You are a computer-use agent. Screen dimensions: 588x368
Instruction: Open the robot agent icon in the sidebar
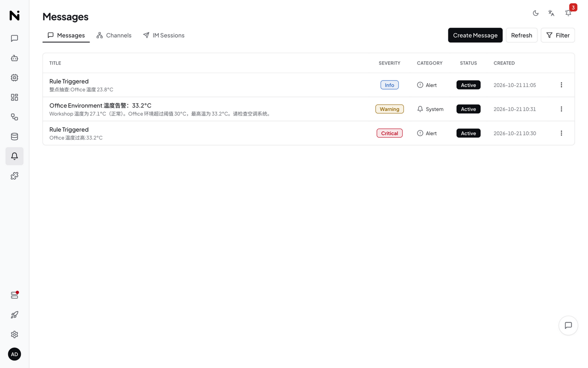coord(14,58)
